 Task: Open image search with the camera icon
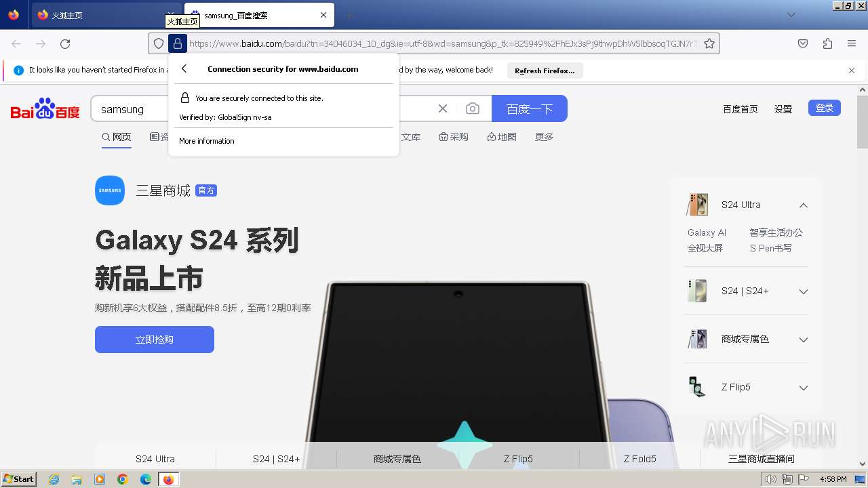pos(473,108)
